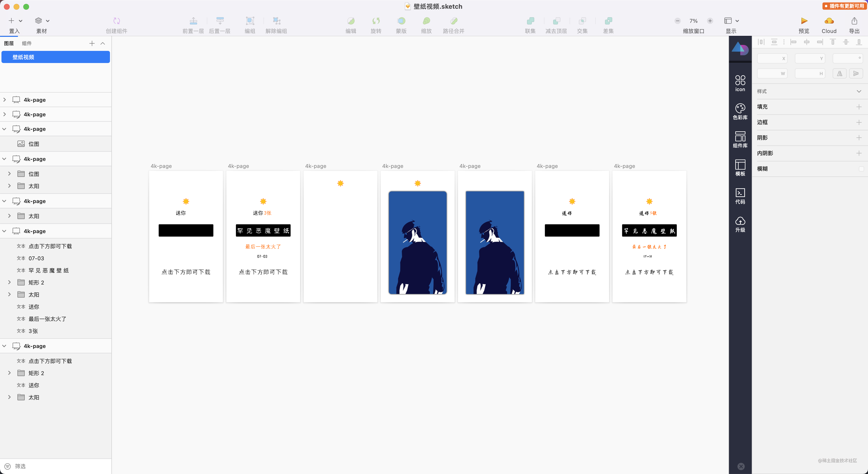Click the W width input field
The width and height of the screenshot is (868, 474).
(x=772, y=73)
